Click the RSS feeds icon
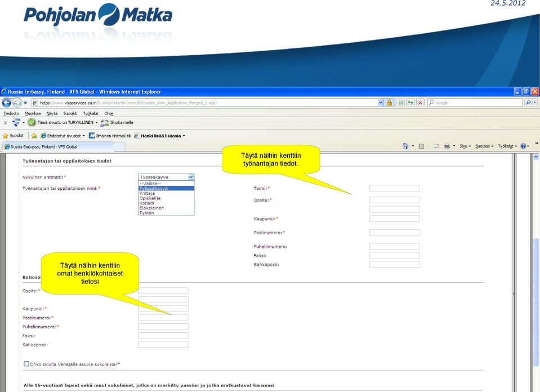 pos(421,146)
